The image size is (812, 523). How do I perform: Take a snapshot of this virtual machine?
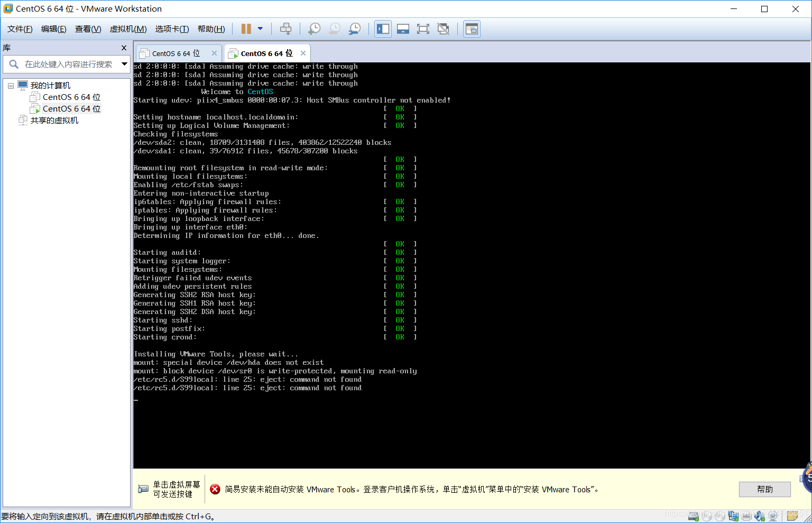click(x=314, y=29)
